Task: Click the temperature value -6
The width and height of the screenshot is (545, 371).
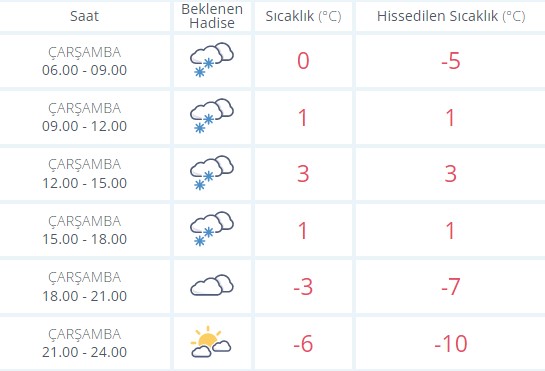Action: click(x=303, y=344)
